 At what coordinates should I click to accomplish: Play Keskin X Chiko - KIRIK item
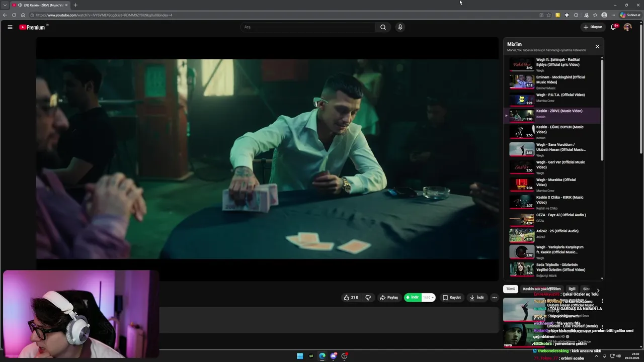[x=552, y=202]
